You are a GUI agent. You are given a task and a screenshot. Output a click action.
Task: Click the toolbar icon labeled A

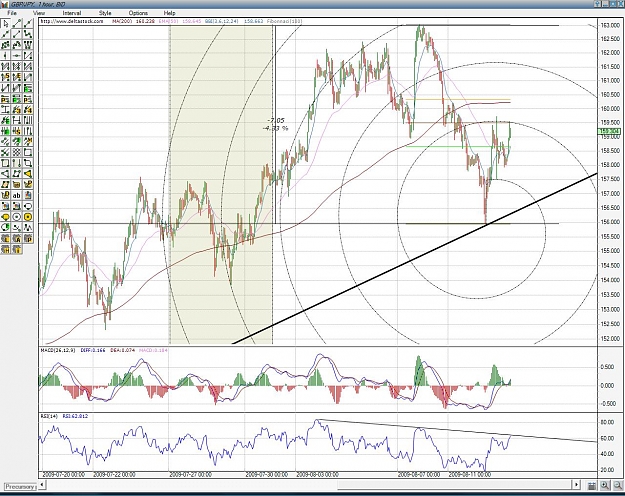tap(16, 238)
